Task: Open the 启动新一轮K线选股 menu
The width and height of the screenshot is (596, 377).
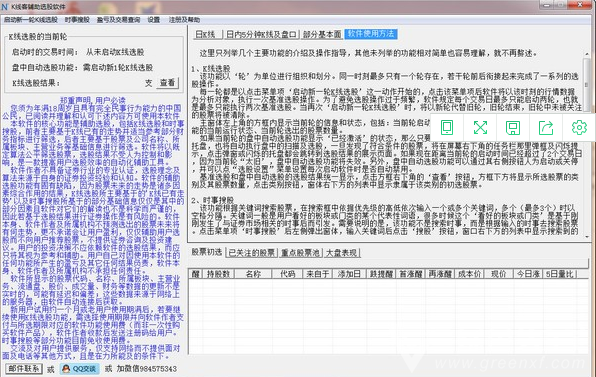Action: [x=31, y=20]
